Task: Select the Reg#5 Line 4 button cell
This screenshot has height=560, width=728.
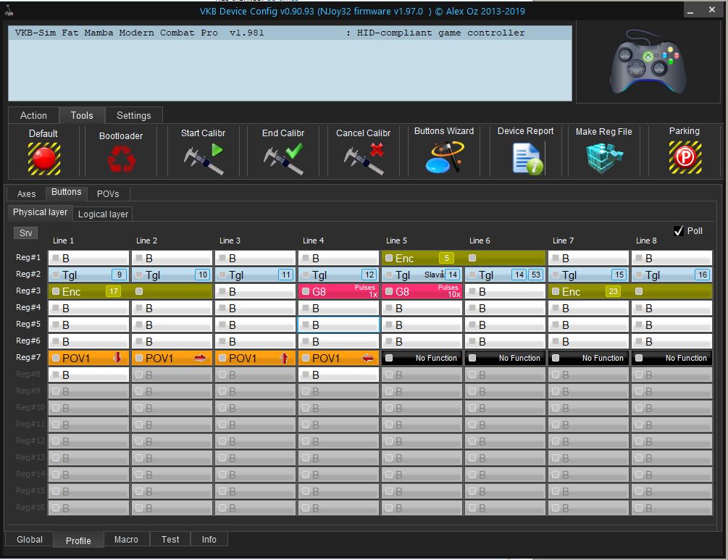Action: (x=338, y=325)
